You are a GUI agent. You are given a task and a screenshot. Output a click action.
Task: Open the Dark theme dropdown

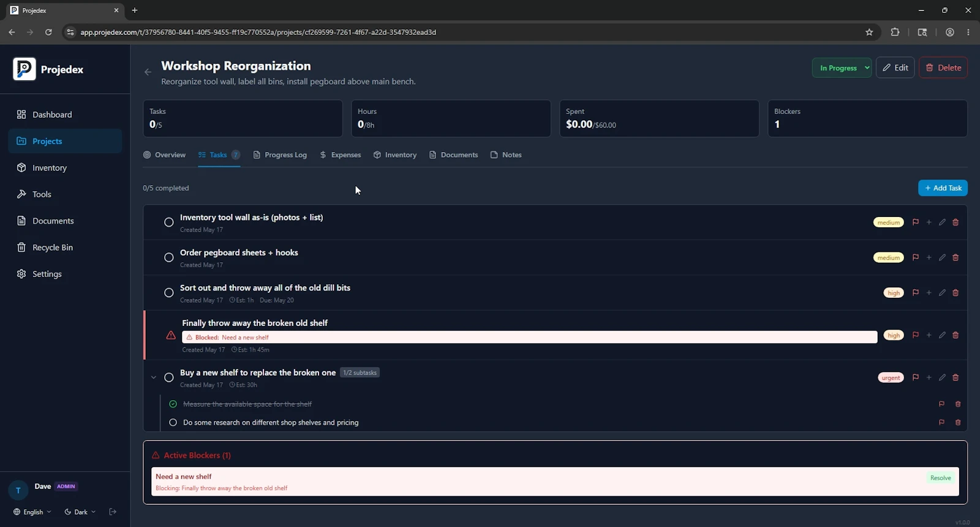point(80,512)
